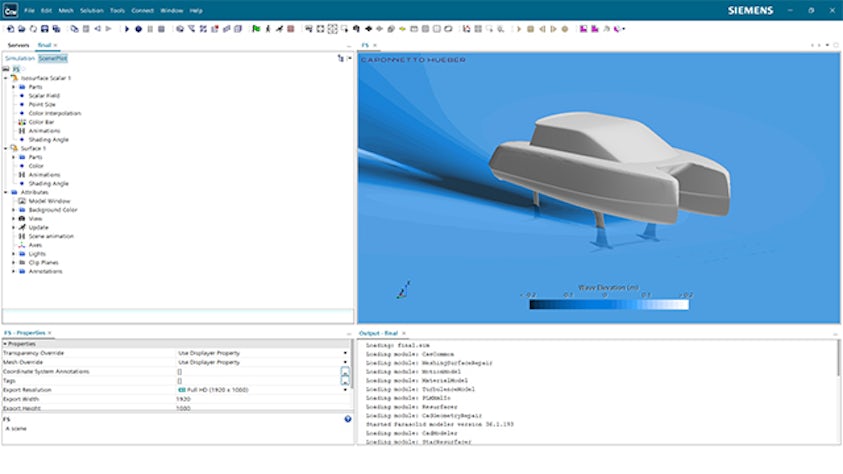Switch to the Servers tab
843x474 pixels.
click(x=18, y=45)
